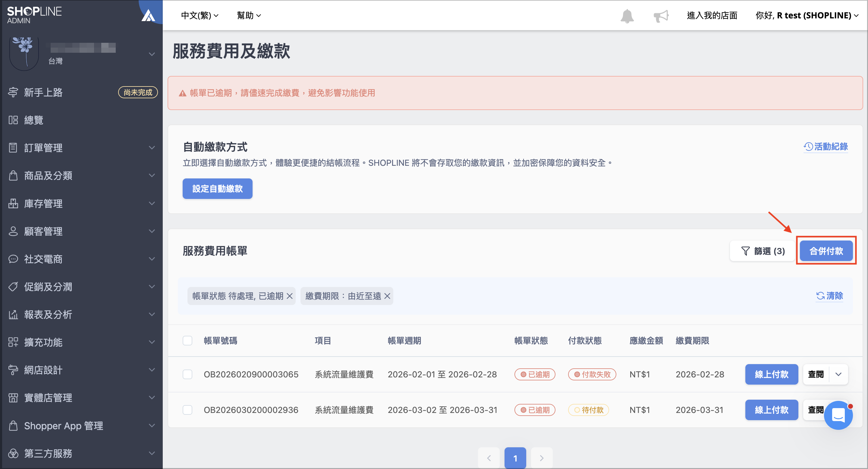Click the 合併付款 button

(826, 251)
